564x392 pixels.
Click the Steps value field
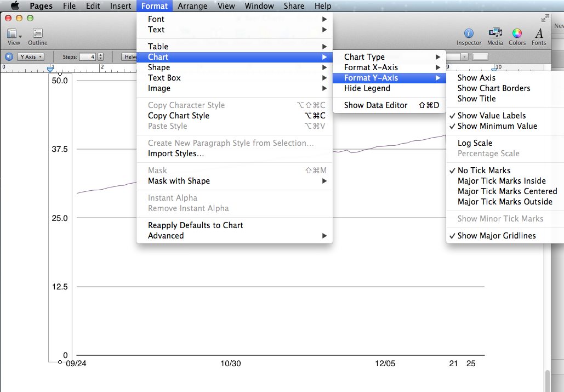(x=87, y=57)
